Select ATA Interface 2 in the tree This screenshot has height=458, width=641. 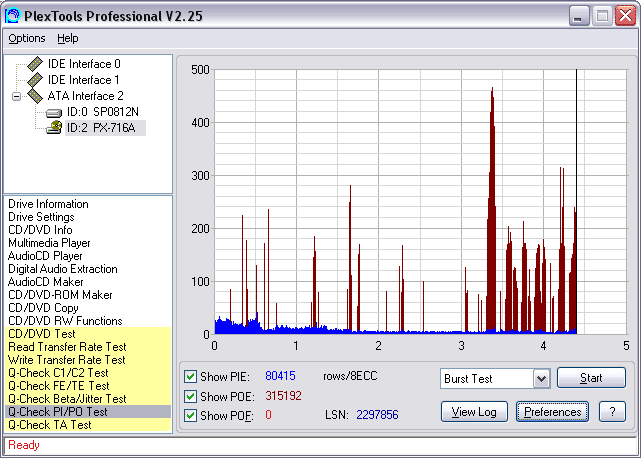[x=85, y=96]
